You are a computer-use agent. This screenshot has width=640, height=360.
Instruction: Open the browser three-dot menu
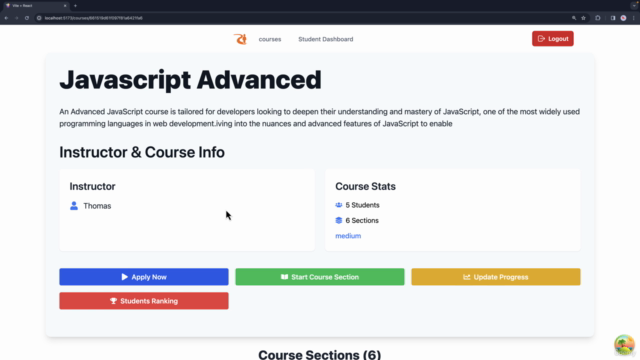pos(633,18)
